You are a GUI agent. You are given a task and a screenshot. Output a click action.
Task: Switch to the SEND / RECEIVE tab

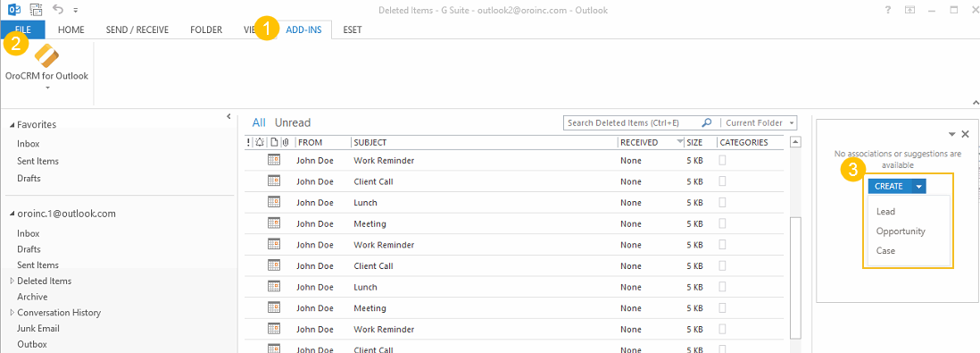coord(137,29)
